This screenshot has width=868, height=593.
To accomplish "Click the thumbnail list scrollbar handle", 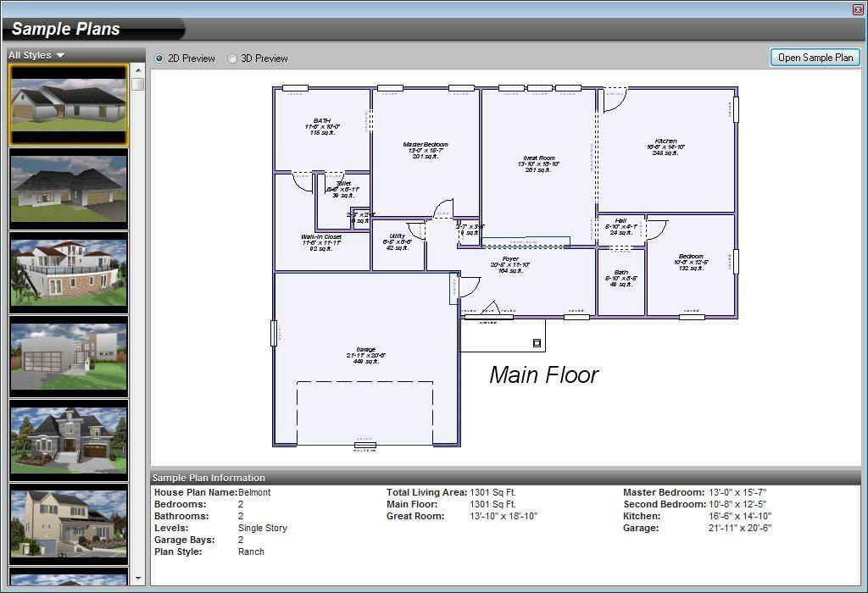I will coord(138,84).
